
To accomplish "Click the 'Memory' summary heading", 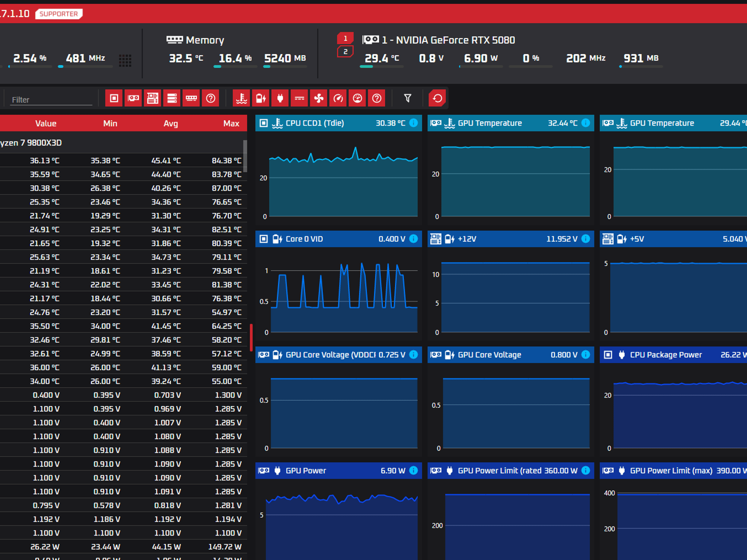I will 205,40.
